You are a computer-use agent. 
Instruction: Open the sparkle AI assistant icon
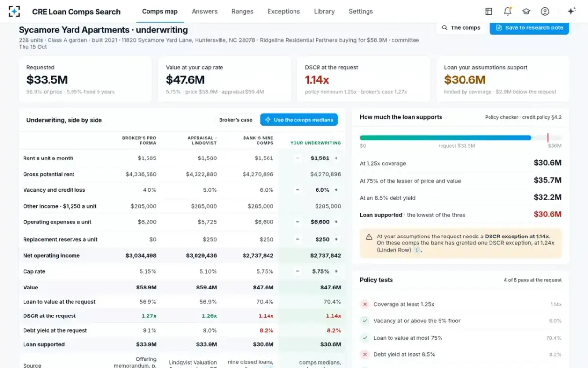pyautogui.click(x=571, y=11)
